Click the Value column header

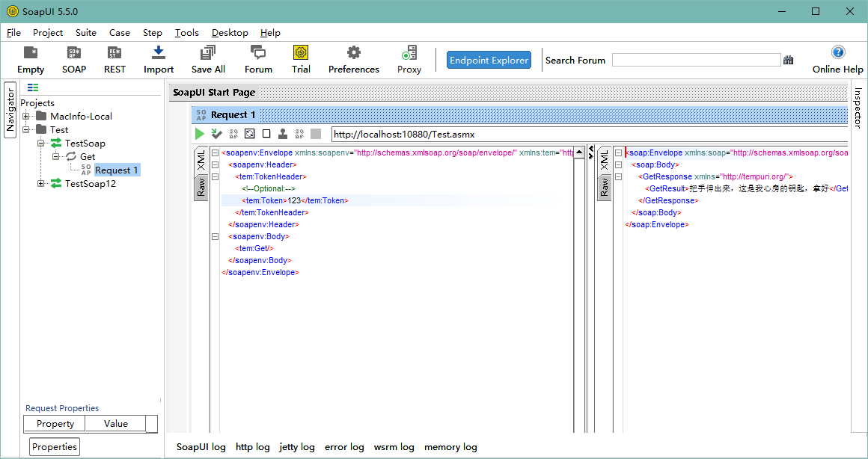[116, 424]
